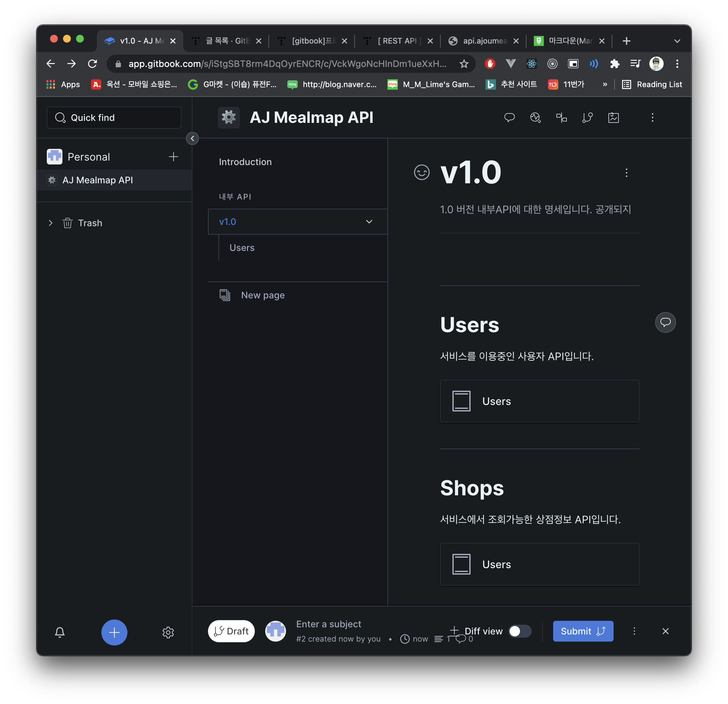
Task: Click New page in table of contents
Action: 263,295
